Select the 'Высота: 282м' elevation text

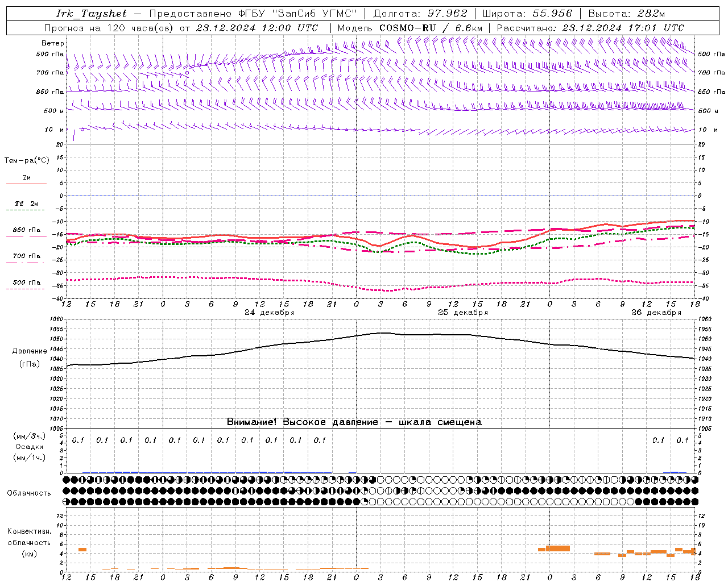[x=627, y=14]
